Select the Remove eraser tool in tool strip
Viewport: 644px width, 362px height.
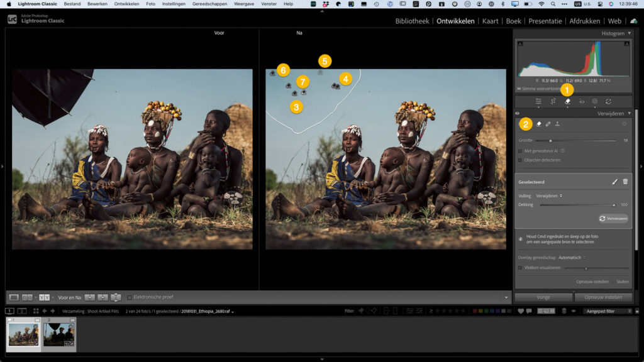[x=568, y=101]
